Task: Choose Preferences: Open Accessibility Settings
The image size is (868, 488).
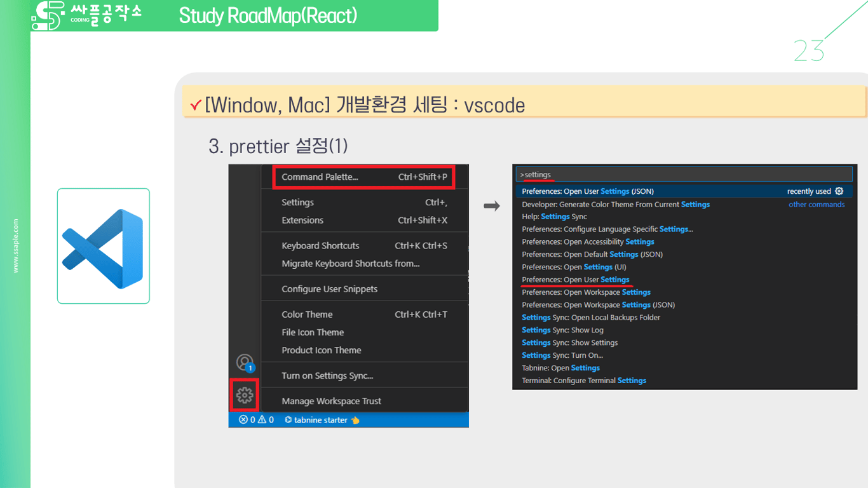Action: coord(588,242)
